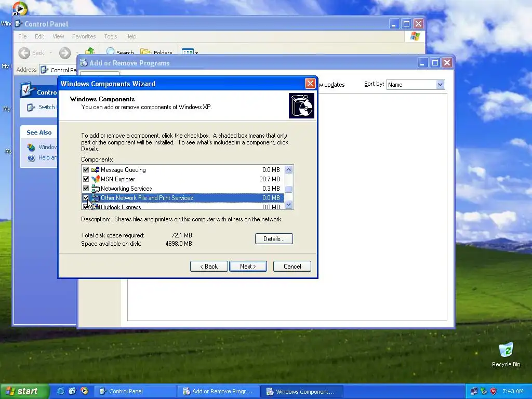Switch to Control Panel taskbar button
This screenshot has height=399, width=532.
coord(135,391)
